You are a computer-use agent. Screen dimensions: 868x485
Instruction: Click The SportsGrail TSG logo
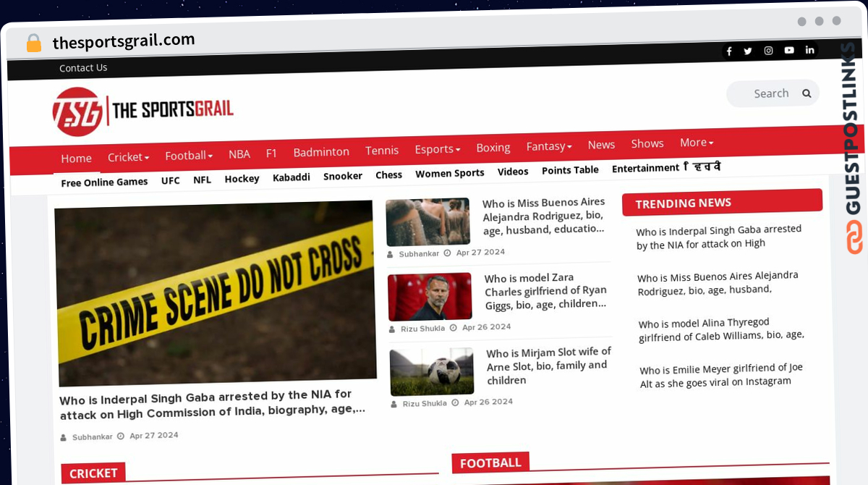(x=143, y=111)
